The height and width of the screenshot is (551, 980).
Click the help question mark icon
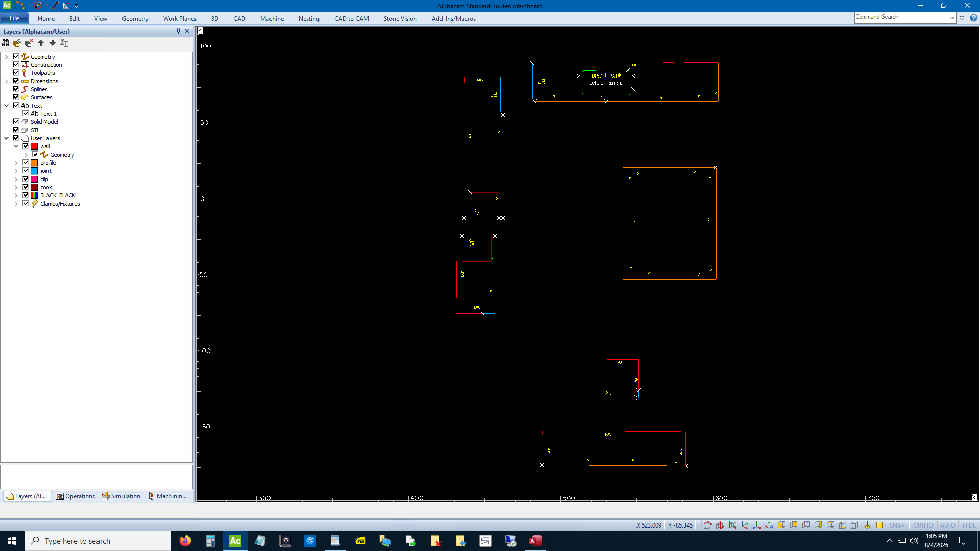[973, 18]
